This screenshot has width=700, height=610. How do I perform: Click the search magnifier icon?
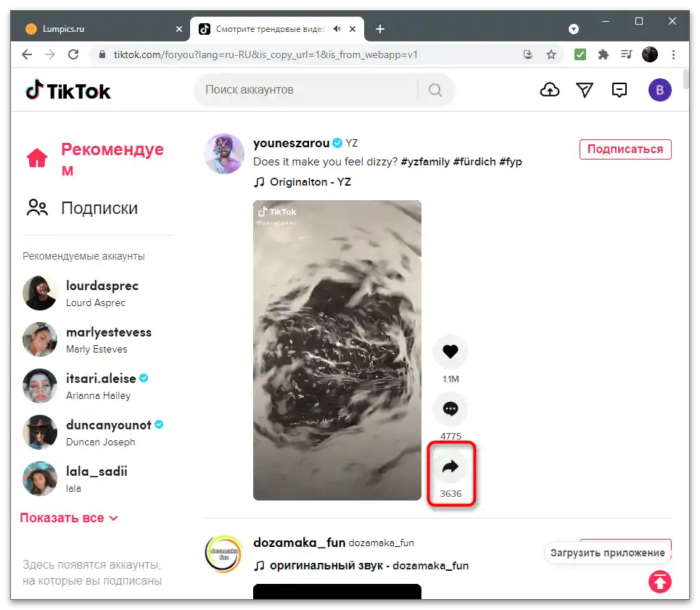[x=435, y=90]
